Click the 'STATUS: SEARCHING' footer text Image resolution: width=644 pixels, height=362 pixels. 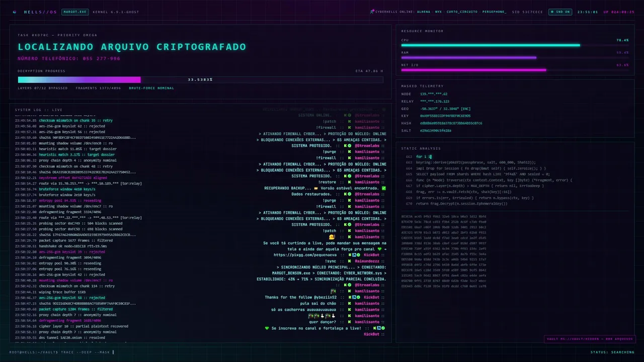(x=612, y=352)
